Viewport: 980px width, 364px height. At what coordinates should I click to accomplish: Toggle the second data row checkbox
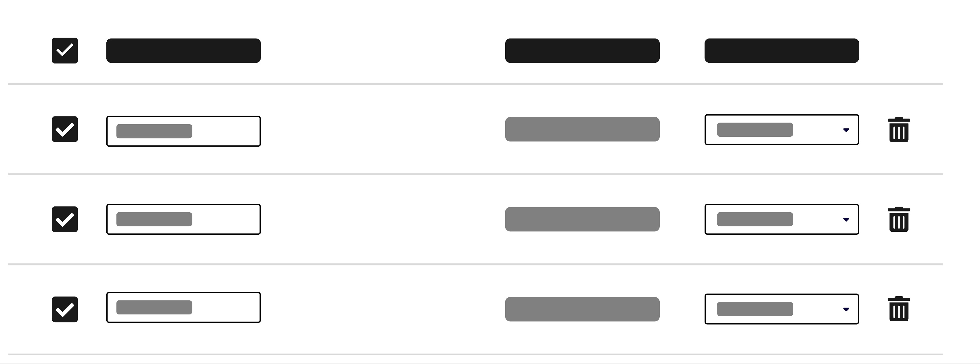[x=65, y=219]
